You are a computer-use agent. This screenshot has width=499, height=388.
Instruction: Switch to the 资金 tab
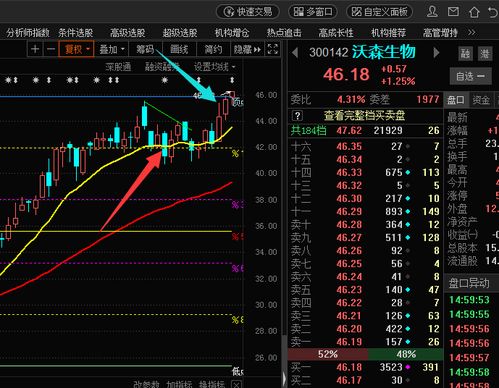tap(481, 100)
